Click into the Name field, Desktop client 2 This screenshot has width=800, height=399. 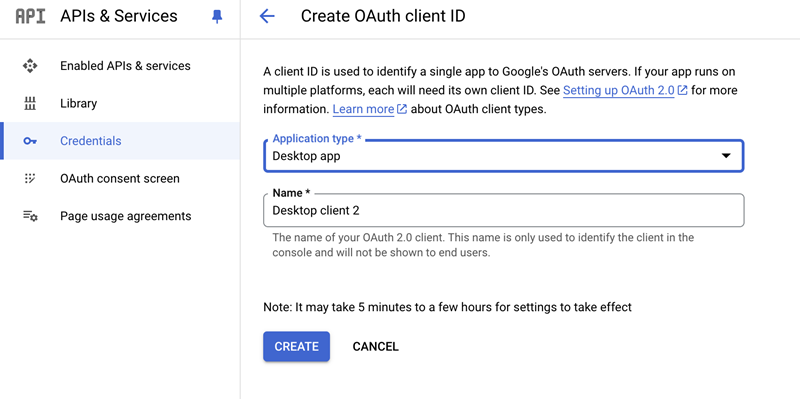(504, 210)
